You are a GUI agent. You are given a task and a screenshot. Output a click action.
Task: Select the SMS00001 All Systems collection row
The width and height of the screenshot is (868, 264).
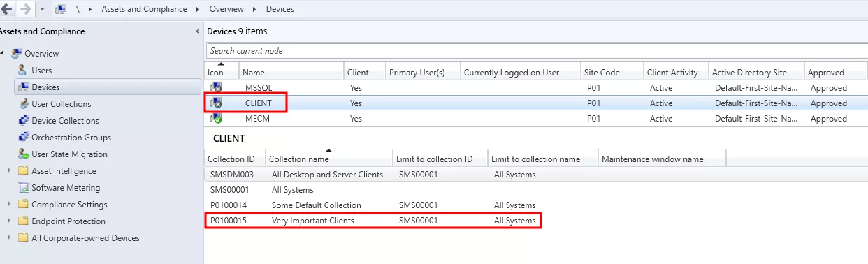(x=536, y=190)
